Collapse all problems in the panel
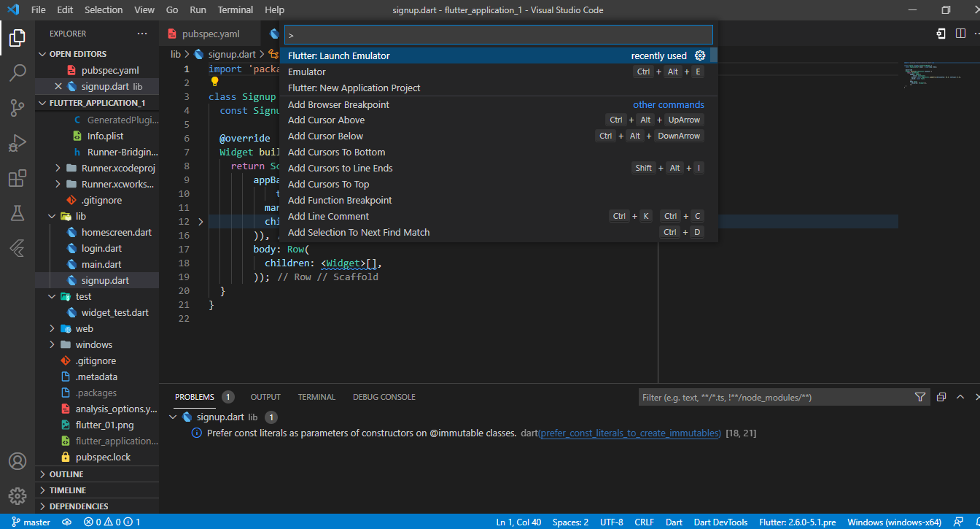This screenshot has height=529, width=980. point(941,397)
